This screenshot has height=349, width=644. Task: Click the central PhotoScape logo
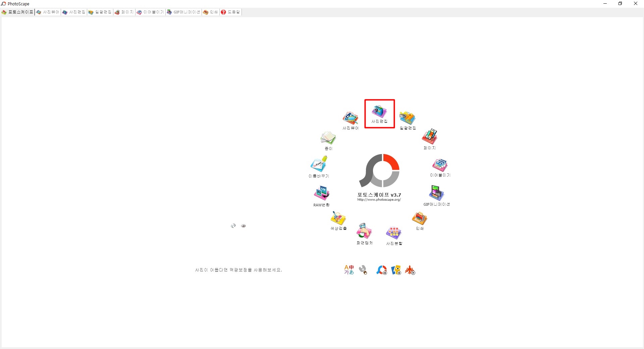(379, 170)
